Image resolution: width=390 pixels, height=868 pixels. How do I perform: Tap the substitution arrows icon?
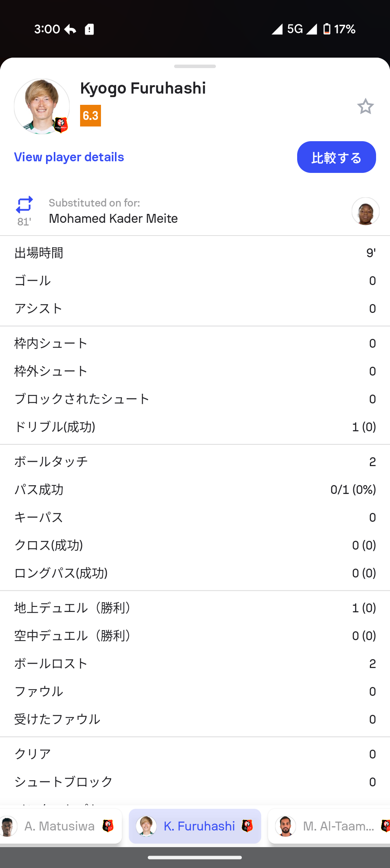tap(24, 205)
